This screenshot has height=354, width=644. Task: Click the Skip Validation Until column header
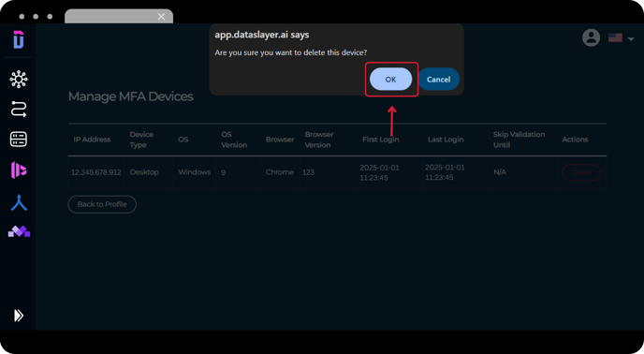click(519, 140)
